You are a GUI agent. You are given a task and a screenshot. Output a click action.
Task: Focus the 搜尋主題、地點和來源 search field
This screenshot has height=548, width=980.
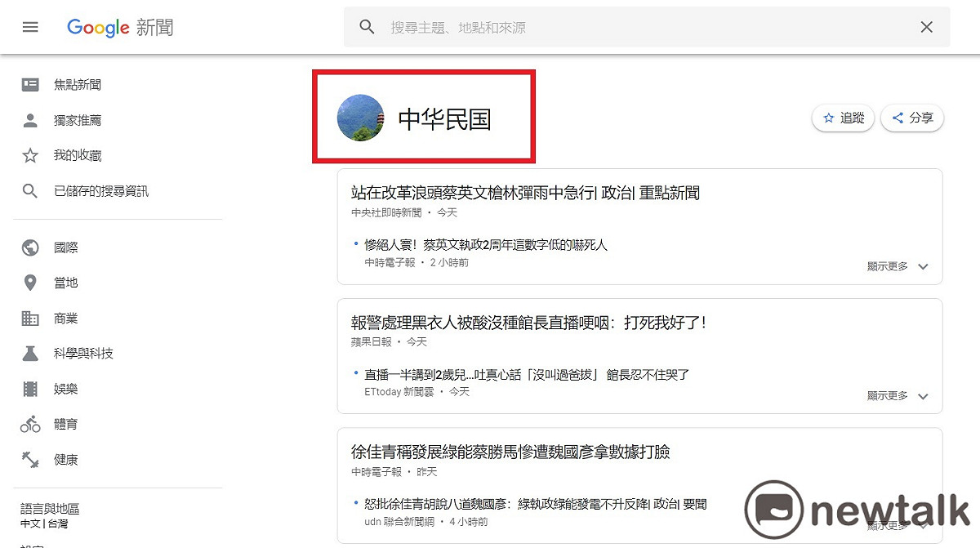645,27
